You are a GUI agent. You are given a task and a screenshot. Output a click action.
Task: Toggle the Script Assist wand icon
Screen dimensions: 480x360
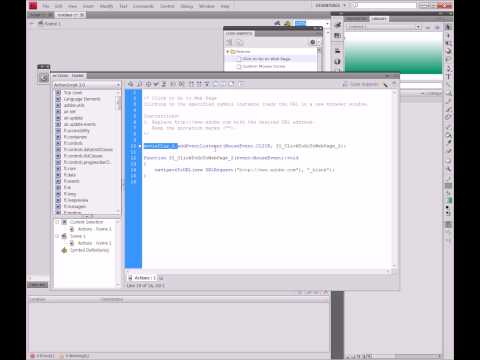pos(385,85)
